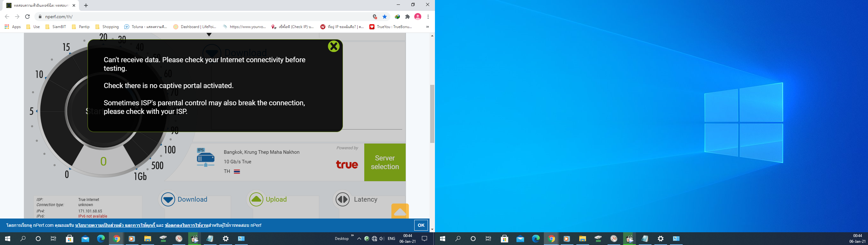Open the terms of use link in cookie bar
The image size is (868, 245).
click(x=186, y=225)
